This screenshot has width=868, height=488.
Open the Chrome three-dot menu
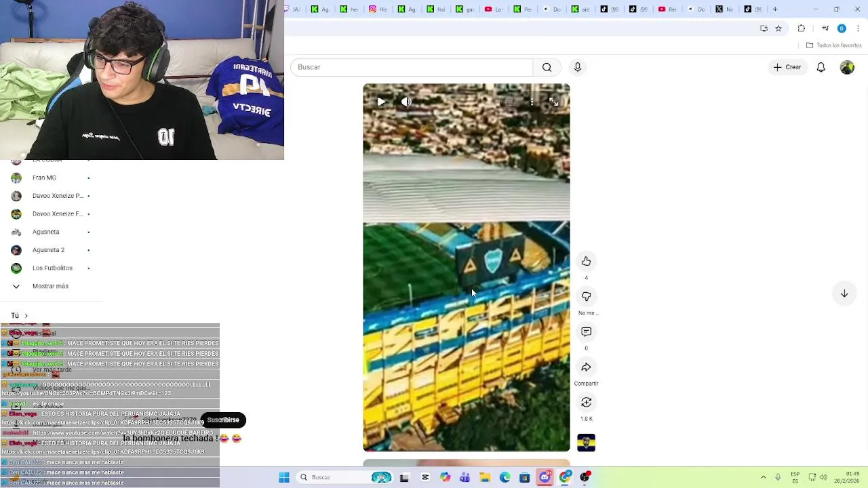click(x=859, y=28)
